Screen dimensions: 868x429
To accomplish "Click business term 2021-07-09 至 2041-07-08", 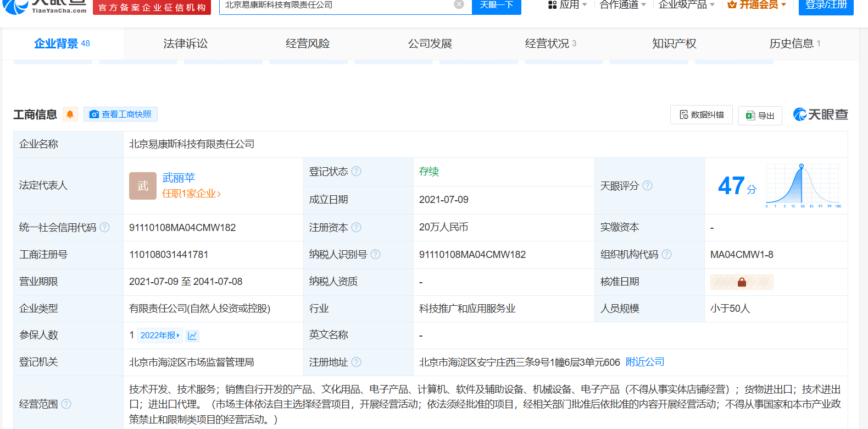I will pos(186,282).
